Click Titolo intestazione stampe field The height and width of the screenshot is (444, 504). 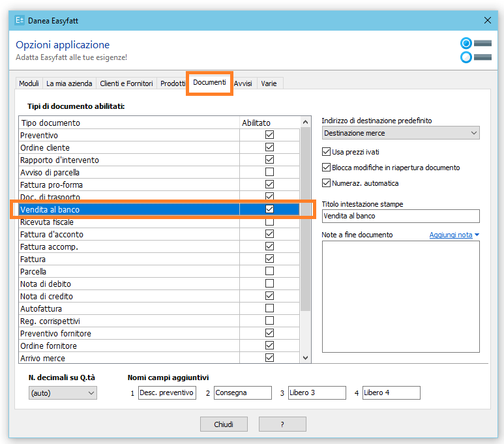(x=400, y=216)
